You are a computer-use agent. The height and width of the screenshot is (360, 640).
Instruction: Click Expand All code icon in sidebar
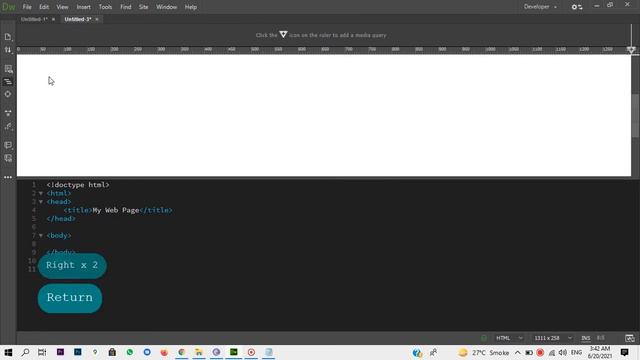click(8, 113)
